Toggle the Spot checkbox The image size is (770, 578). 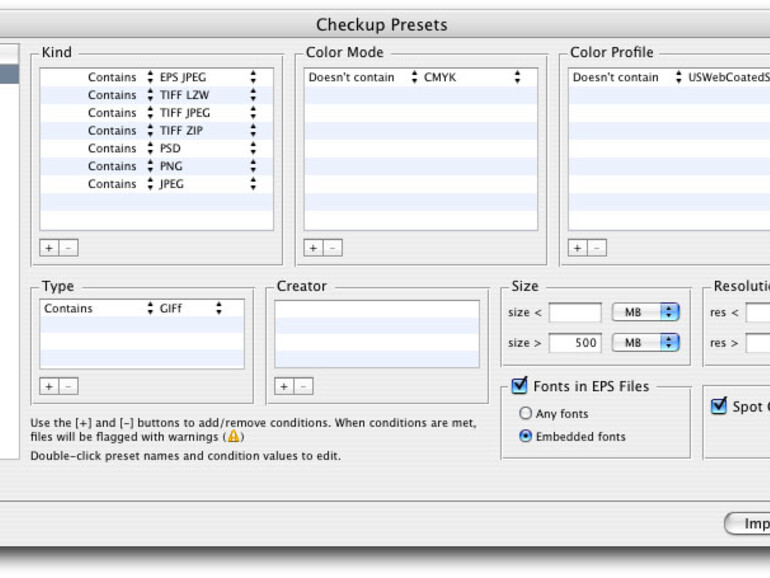coord(719,406)
